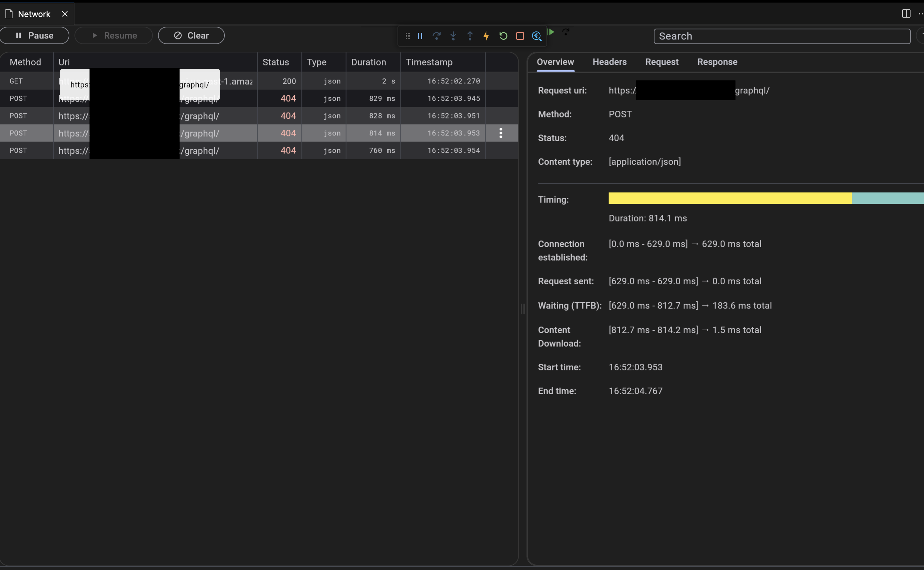Click the green resume playback icon
The height and width of the screenshot is (570, 924).
click(x=551, y=32)
